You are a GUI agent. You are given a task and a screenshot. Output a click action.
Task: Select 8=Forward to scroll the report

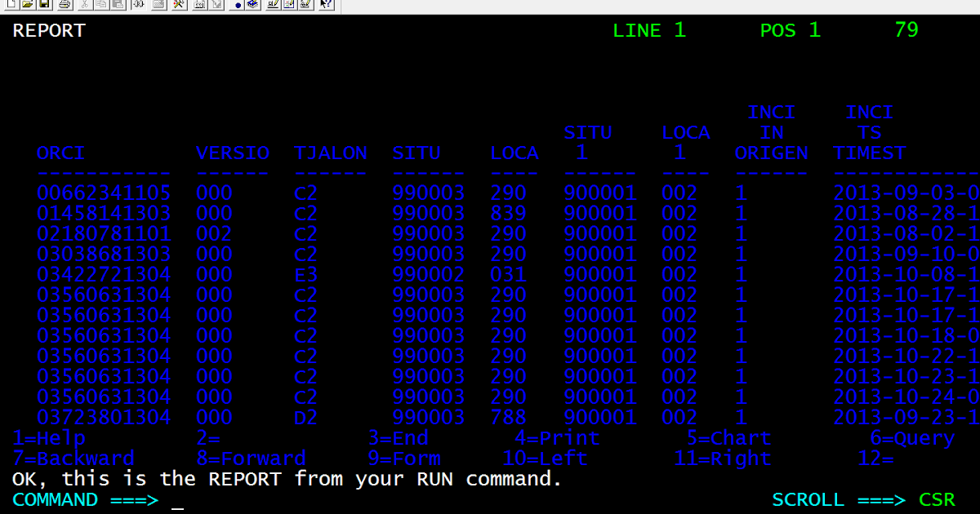pos(253,459)
